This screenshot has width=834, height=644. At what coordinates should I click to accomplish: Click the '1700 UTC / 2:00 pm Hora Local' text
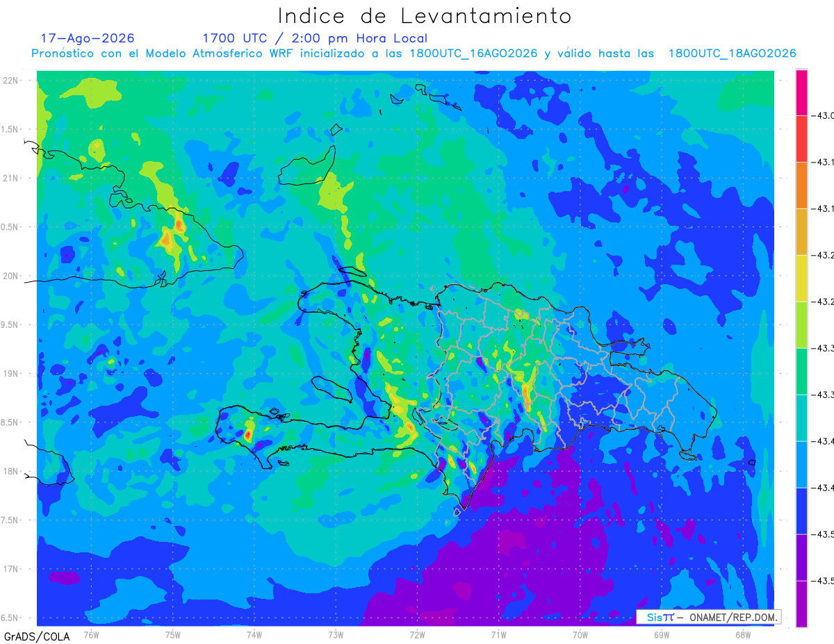(x=315, y=38)
